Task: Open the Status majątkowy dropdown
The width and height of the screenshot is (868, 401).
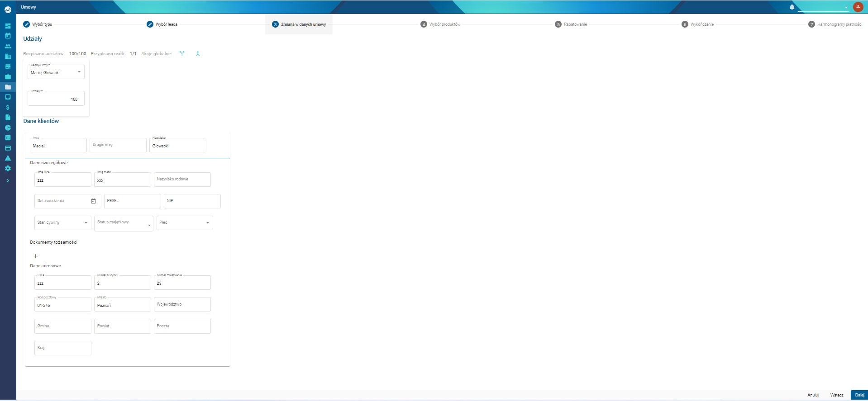Action: (x=124, y=223)
